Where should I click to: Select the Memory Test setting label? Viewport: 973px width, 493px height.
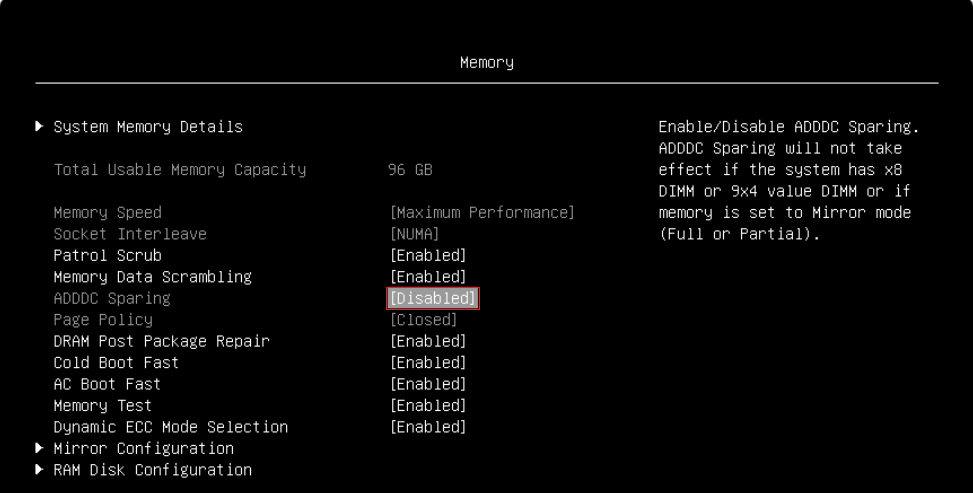tap(102, 406)
